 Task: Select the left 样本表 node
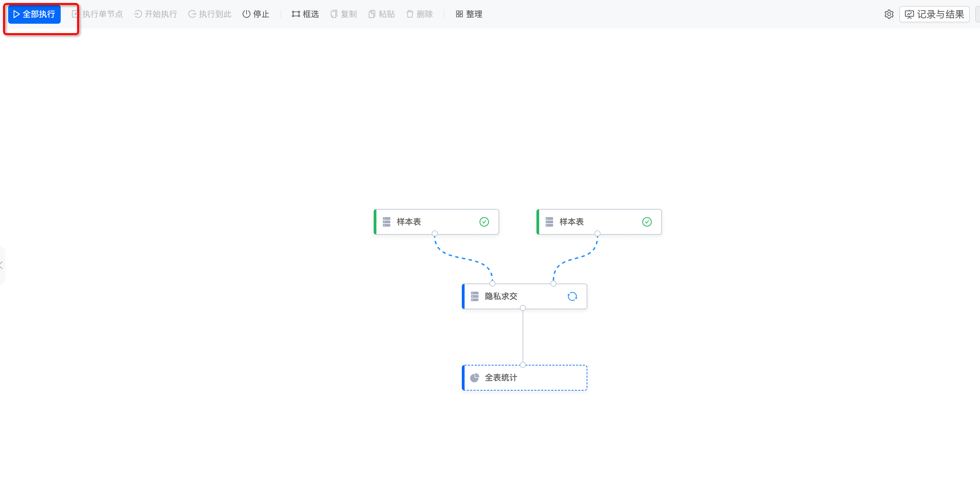436,222
